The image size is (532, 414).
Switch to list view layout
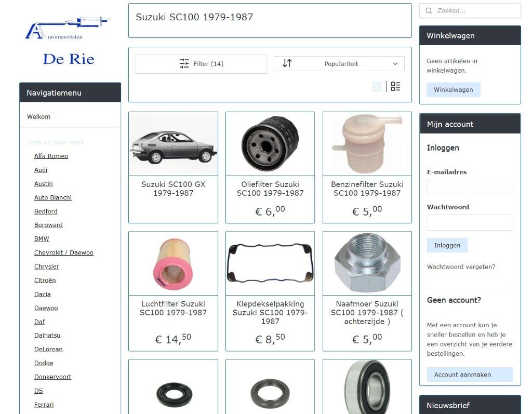coord(395,86)
